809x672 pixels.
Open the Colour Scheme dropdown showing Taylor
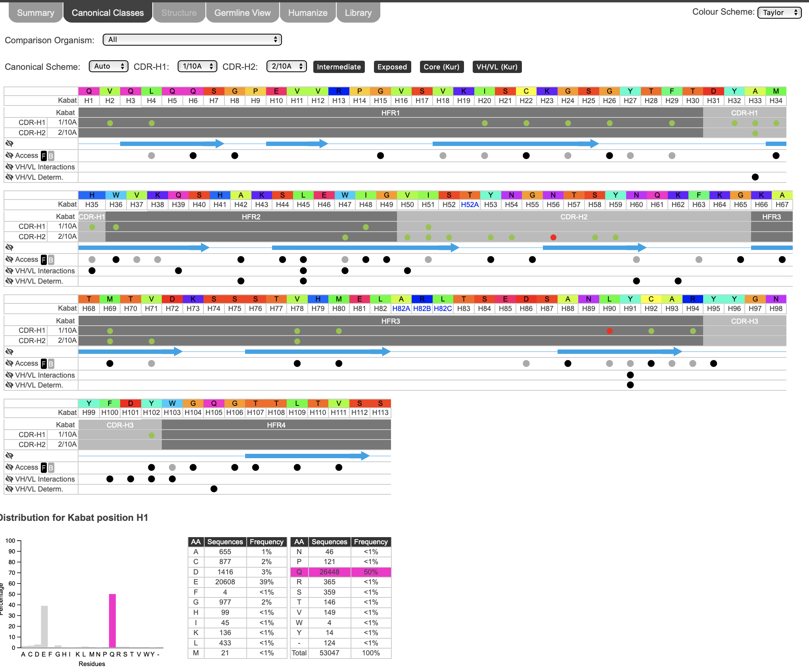tap(779, 12)
